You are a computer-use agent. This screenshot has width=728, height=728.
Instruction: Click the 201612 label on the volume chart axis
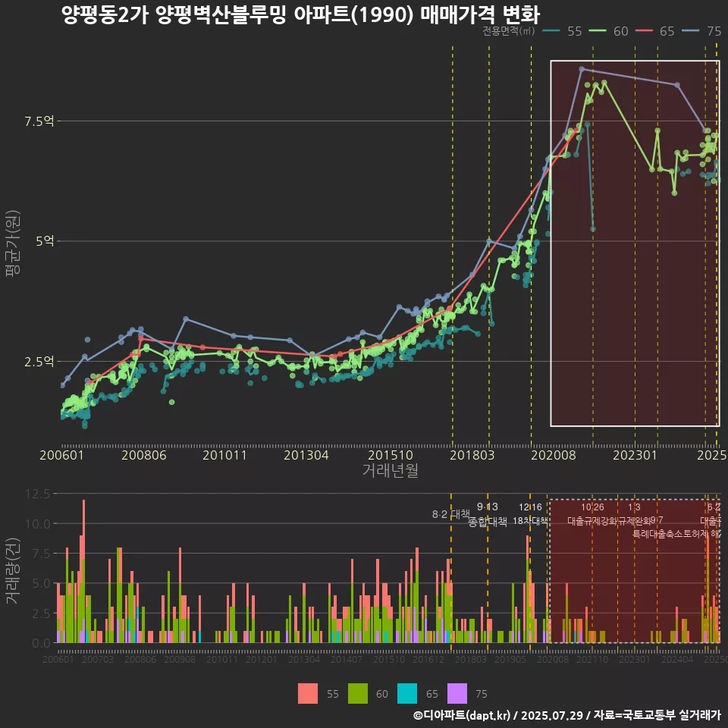coord(428,659)
